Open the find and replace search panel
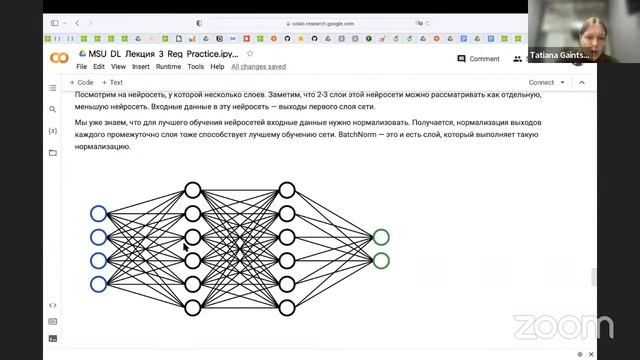Screen dimensions: 640x360 [x=53, y=109]
